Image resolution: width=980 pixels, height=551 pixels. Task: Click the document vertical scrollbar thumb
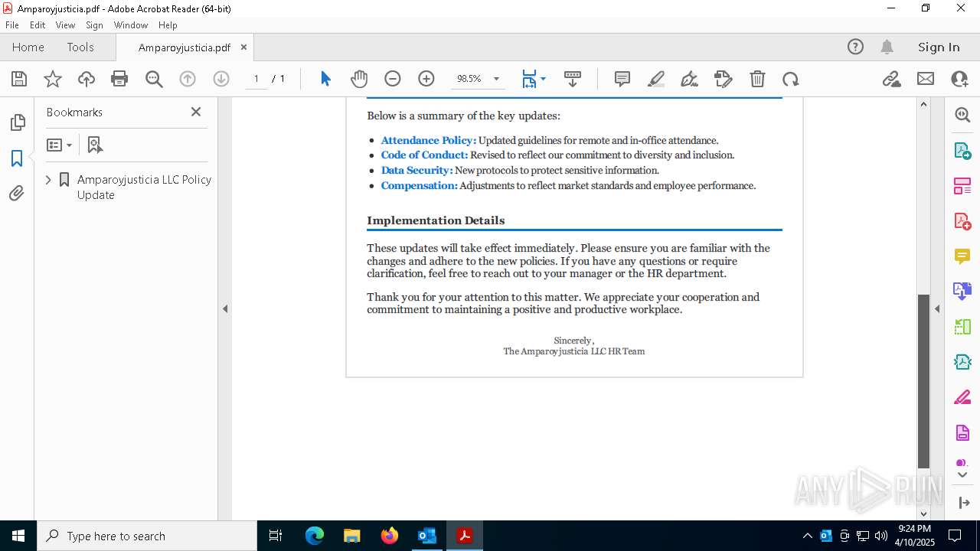[923, 380]
